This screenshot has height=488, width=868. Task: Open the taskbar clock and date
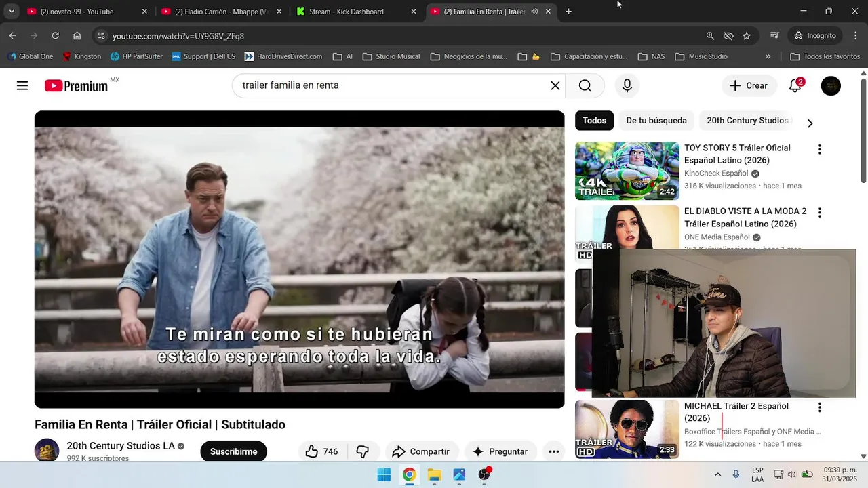pyautogui.click(x=839, y=474)
